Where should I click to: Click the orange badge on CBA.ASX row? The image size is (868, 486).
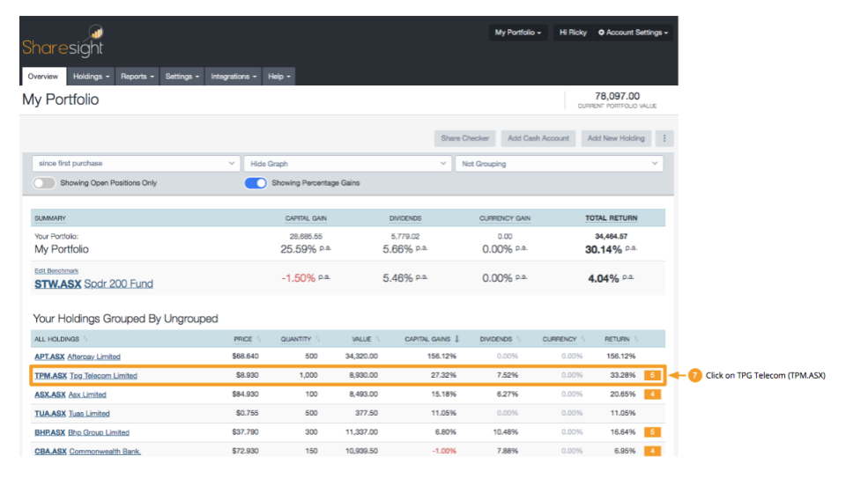point(652,451)
